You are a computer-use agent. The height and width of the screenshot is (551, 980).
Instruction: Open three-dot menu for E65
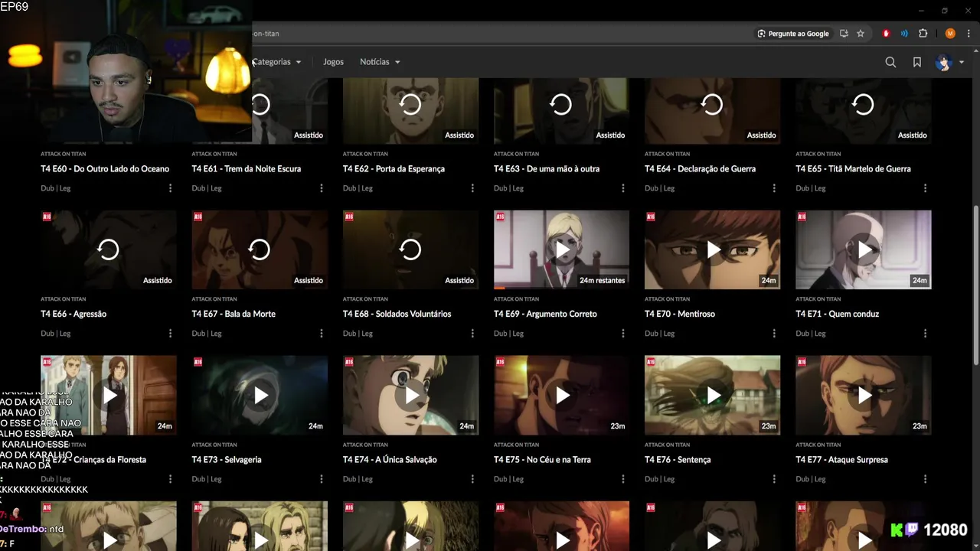tap(925, 188)
